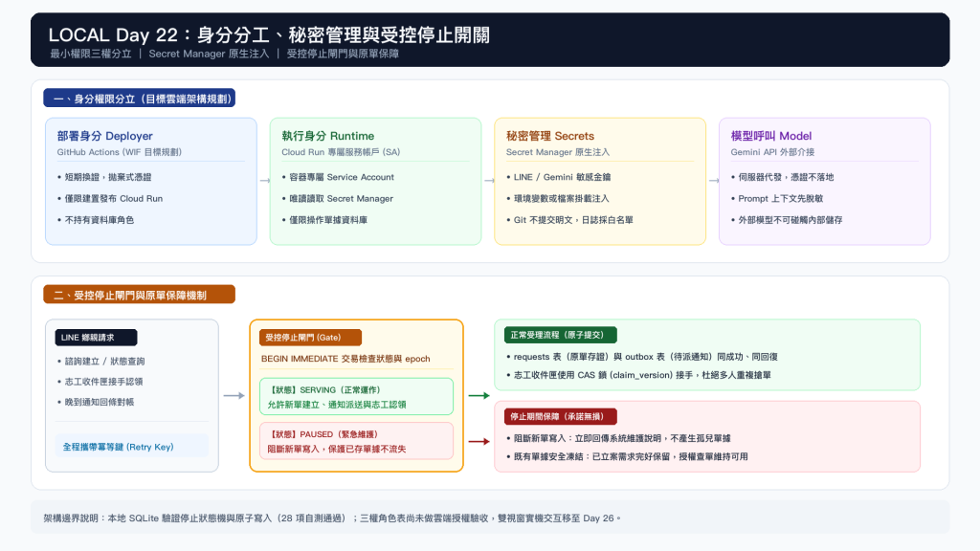Click the bullet 'Prompt 上下文先脫敏'
The width and height of the screenshot is (980, 551).
(x=781, y=199)
